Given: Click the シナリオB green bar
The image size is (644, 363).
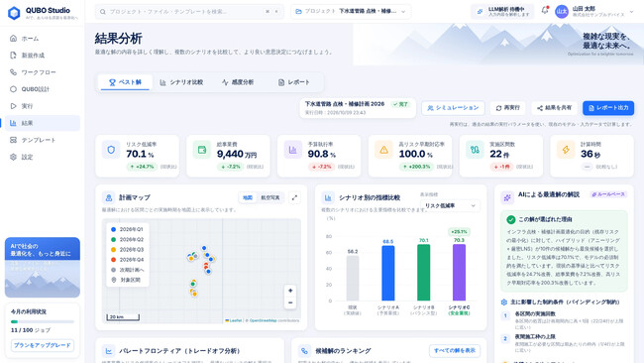Looking at the screenshot, I should 423,273.
